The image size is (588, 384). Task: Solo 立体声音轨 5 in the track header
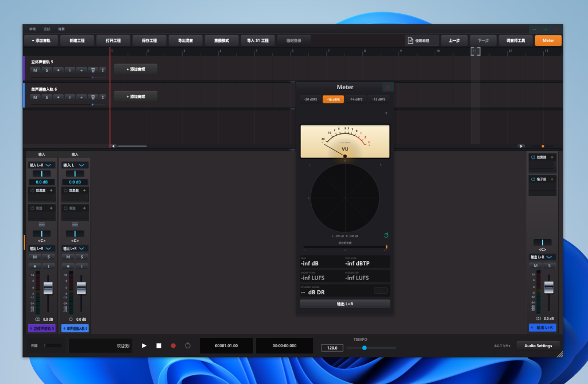(x=47, y=70)
